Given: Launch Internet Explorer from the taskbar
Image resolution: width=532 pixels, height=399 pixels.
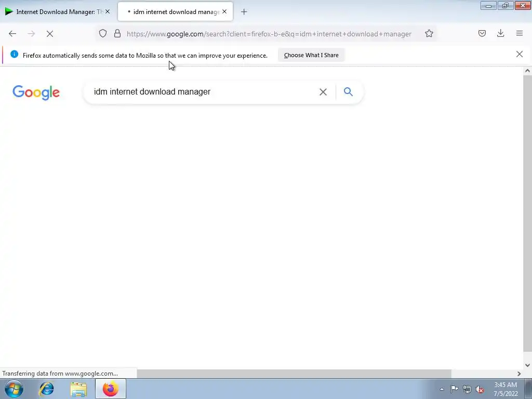Looking at the screenshot, I should [46, 389].
